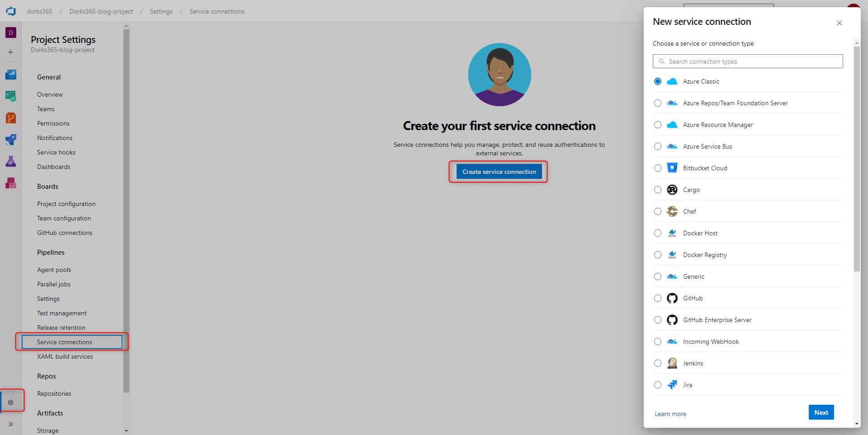Select the Jenkins radio button
Viewport: 868px width, 435px height.
pos(658,363)
